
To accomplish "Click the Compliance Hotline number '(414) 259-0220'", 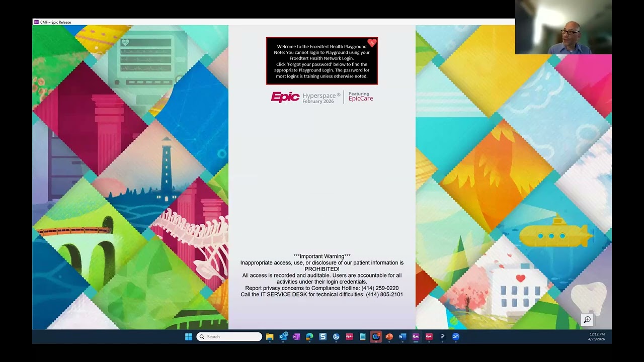I will pos(380,288).
